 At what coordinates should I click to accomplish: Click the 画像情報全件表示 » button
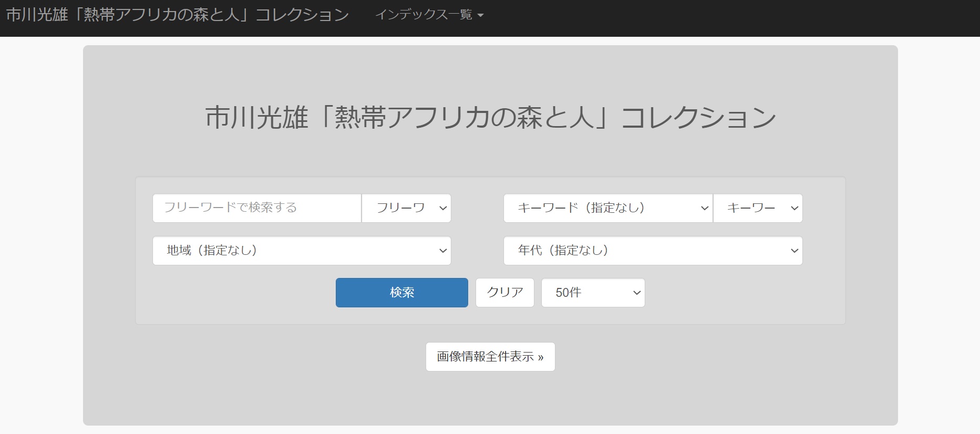point(490,357)
